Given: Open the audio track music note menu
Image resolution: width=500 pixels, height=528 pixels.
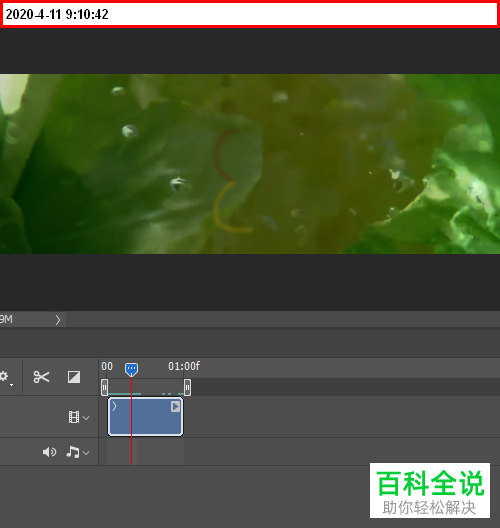Looking at the screenshot, I should click(x=77, y=452).
